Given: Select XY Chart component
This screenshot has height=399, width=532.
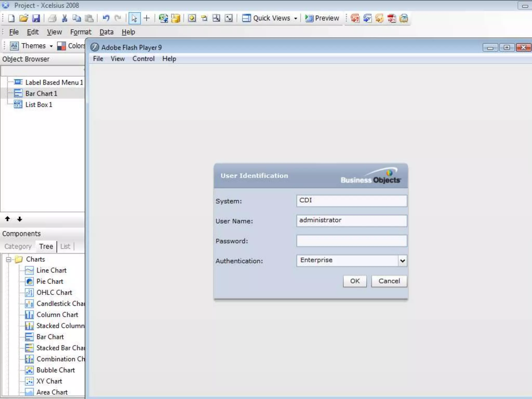Looking at the screenshot, I should [x=49, y=381].
